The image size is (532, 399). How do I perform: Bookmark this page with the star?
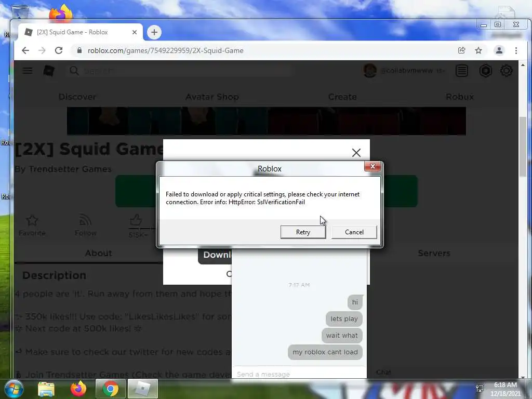pos(478,50)
